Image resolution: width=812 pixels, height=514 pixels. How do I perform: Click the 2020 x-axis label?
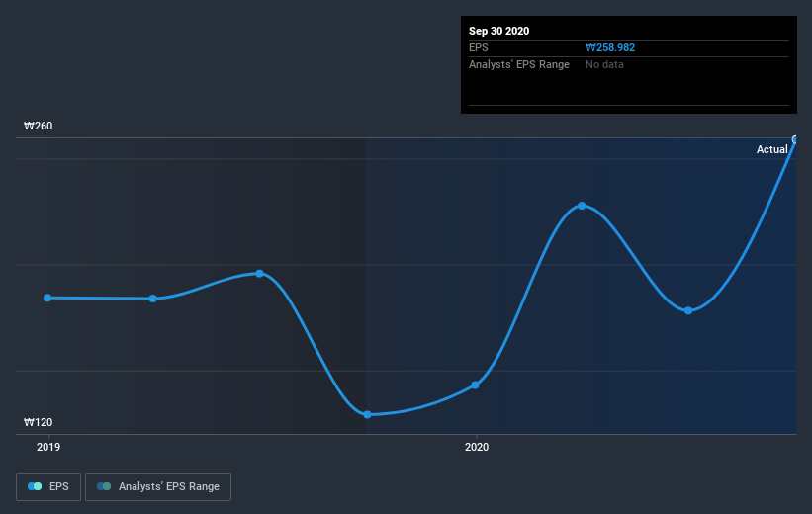[477, 447]
